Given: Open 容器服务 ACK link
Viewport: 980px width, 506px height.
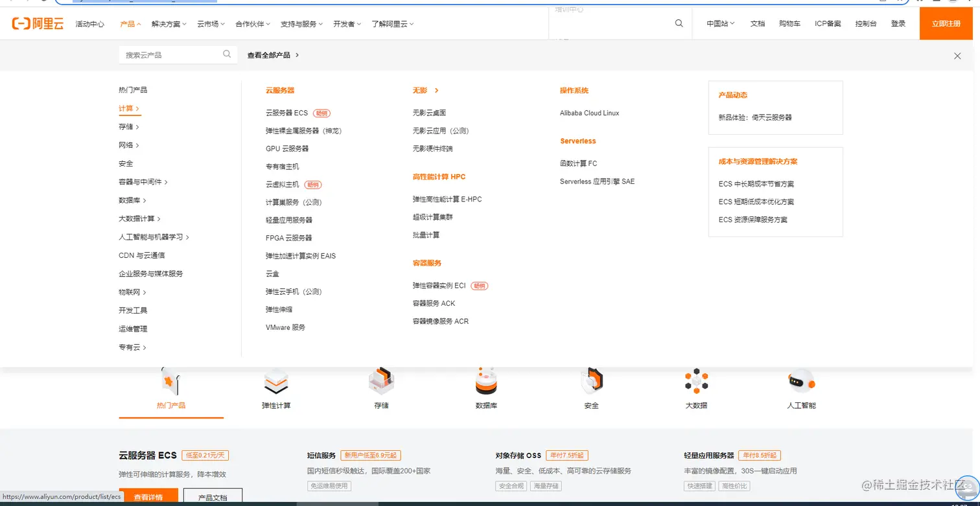Looking at the screenshot, I should (434, 303).
